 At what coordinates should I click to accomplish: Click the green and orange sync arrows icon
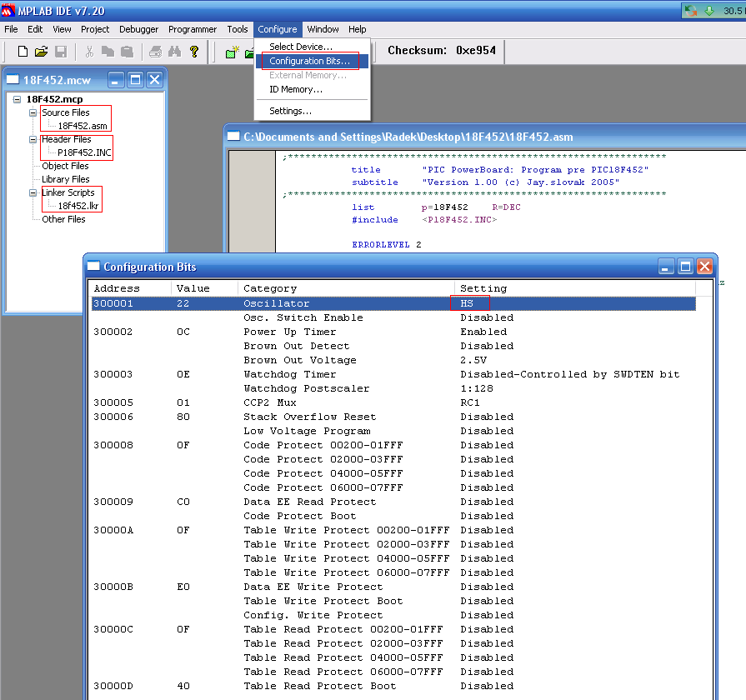pyautogui.click(x=691, y=11)
